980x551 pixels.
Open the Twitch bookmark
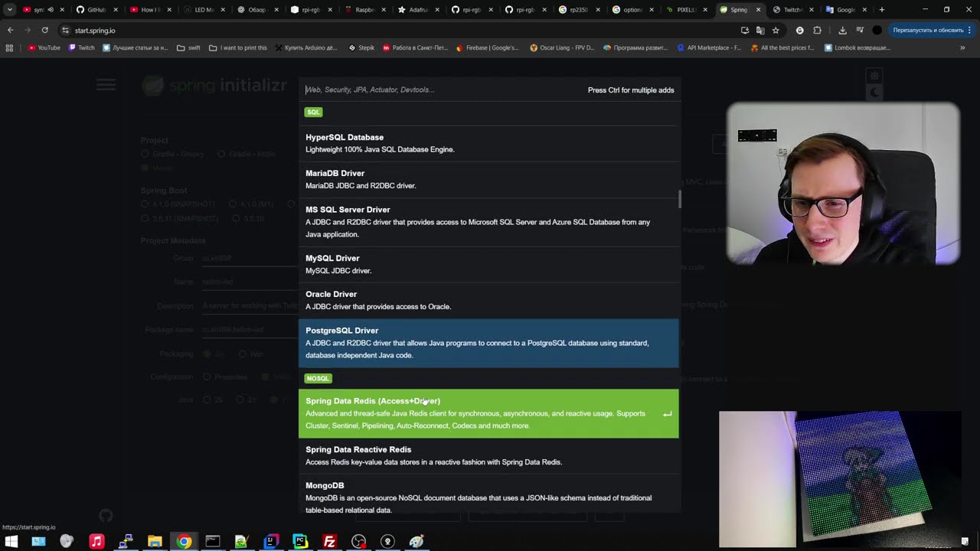click(x=81, y=47)
